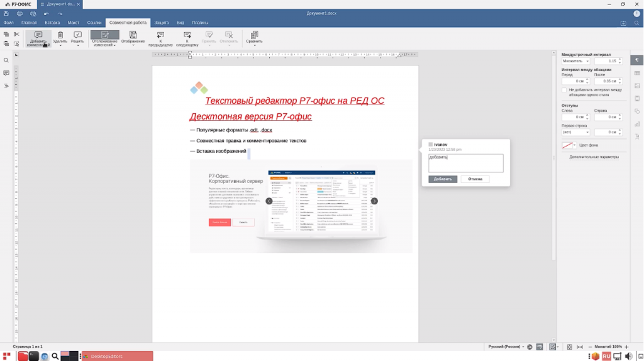Image resolution: width=644 pixels, height=361 pixels.
Task: Open Image settings in the right sidebar
Action: pos(637,86)
